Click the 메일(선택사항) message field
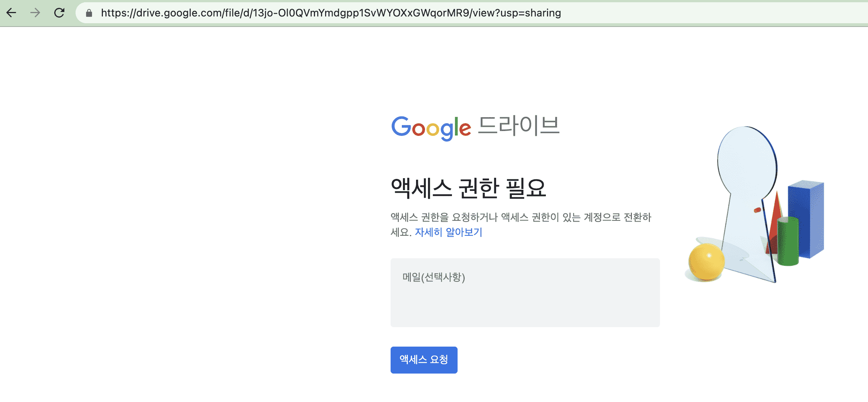 [x=525, y=292]
